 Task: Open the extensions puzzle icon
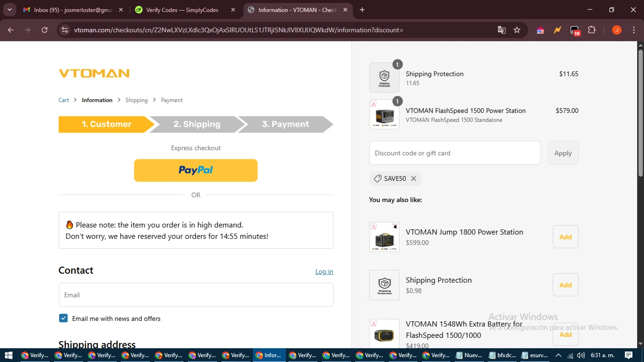[x=592, y=30]
